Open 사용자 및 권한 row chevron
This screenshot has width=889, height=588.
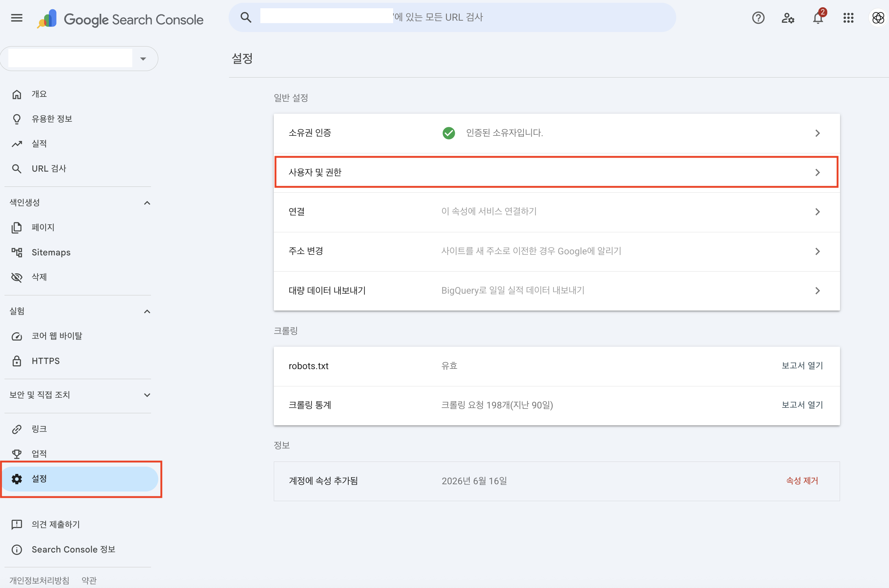[x=818, y=172]
